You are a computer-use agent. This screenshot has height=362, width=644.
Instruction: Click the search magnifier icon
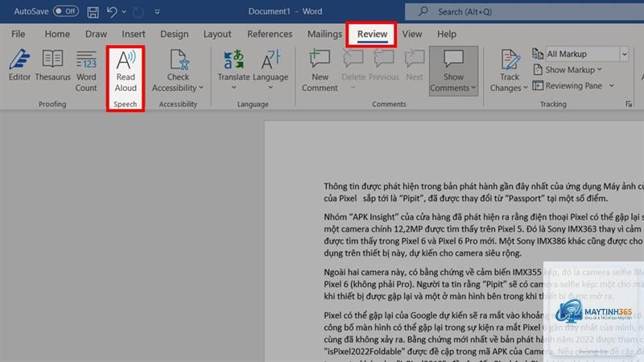423,11
